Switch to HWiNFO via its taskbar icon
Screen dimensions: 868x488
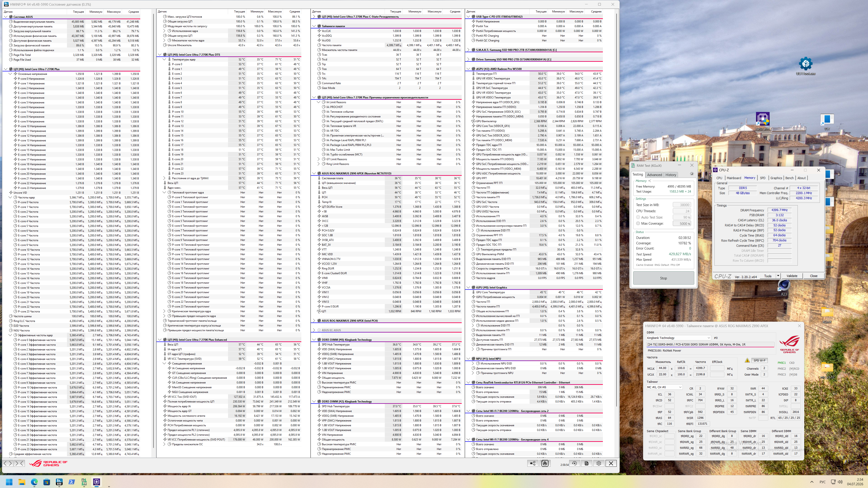pyautogui.click(x=59, y=482)
